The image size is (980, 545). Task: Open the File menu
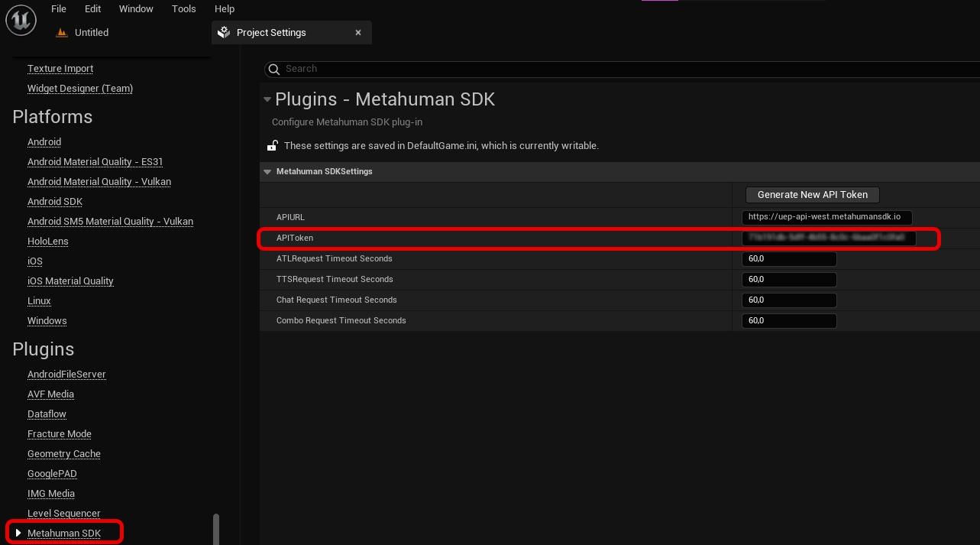point(59,9)
